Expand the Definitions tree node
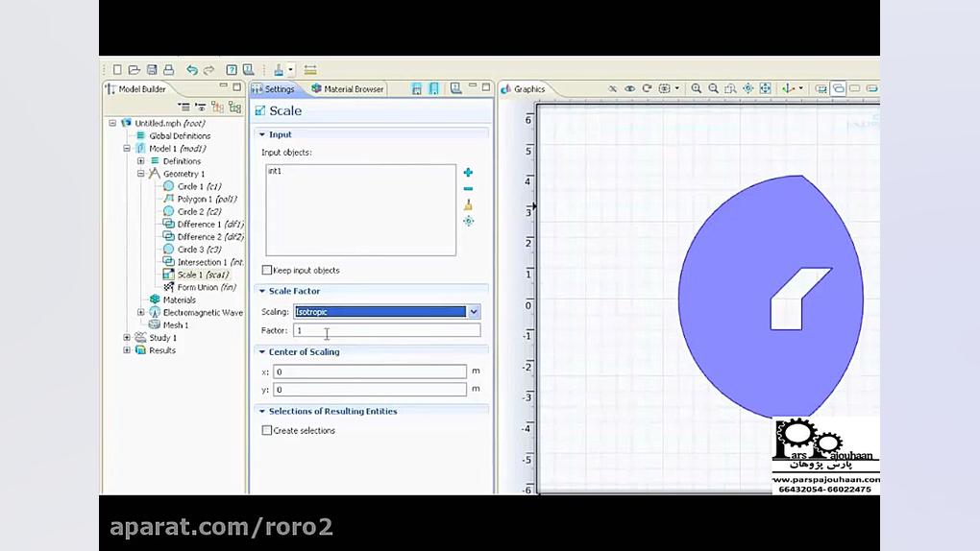Image resolution: width=980 pixels, height=551 pixels. 141,161
